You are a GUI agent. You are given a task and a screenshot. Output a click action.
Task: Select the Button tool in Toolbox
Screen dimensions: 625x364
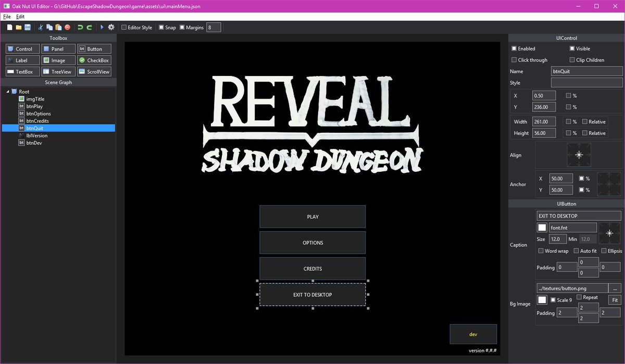tap(94, 49)
